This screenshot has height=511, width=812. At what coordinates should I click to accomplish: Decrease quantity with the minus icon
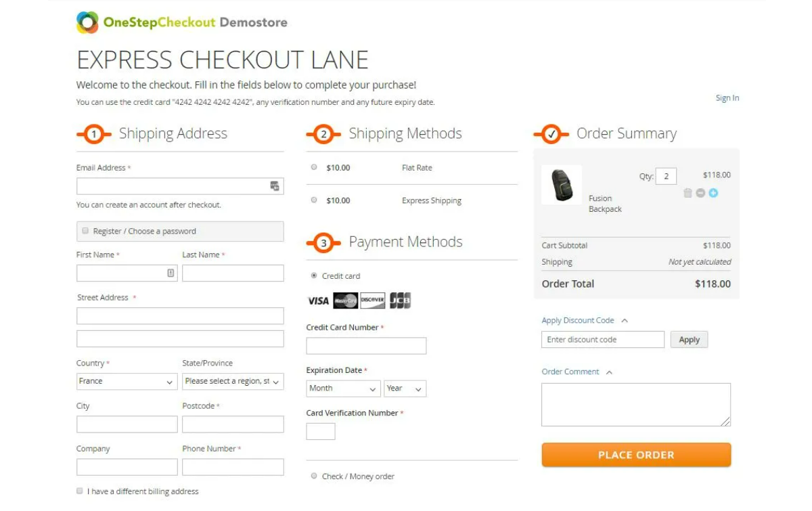[700, 193]
